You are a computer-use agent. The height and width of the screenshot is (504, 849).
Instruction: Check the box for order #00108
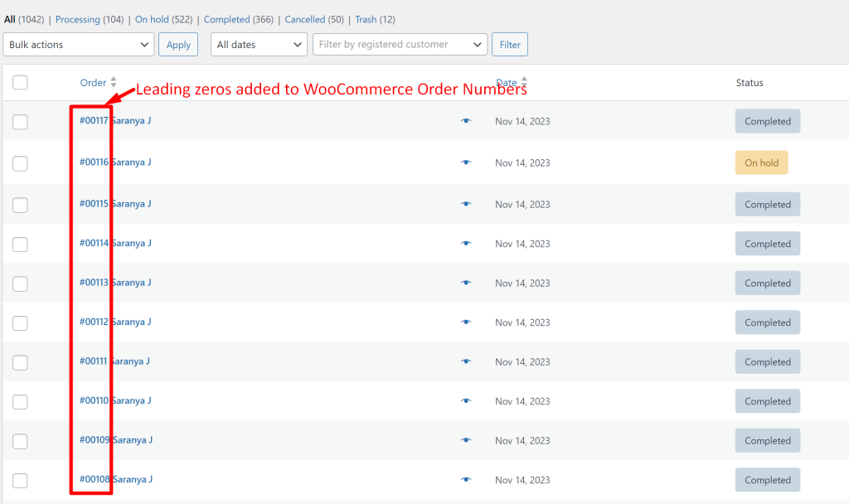(x=20, y=481)
